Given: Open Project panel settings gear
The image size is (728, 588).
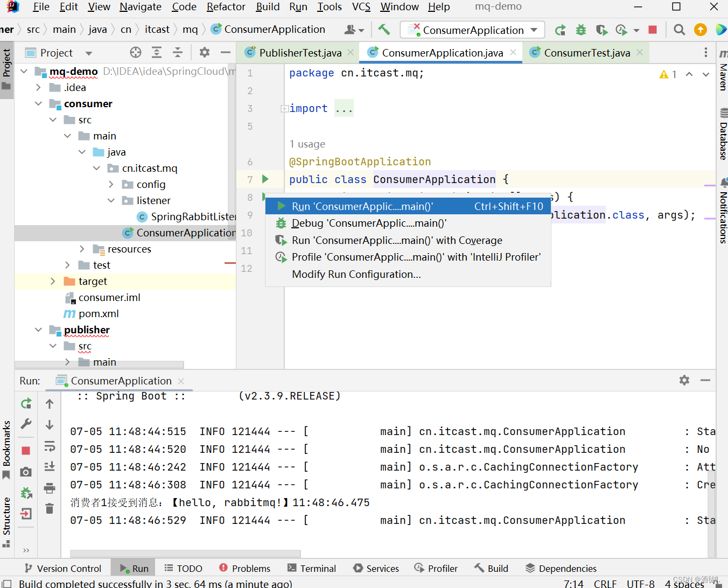Looking at the screenshot, I should 205,52.
